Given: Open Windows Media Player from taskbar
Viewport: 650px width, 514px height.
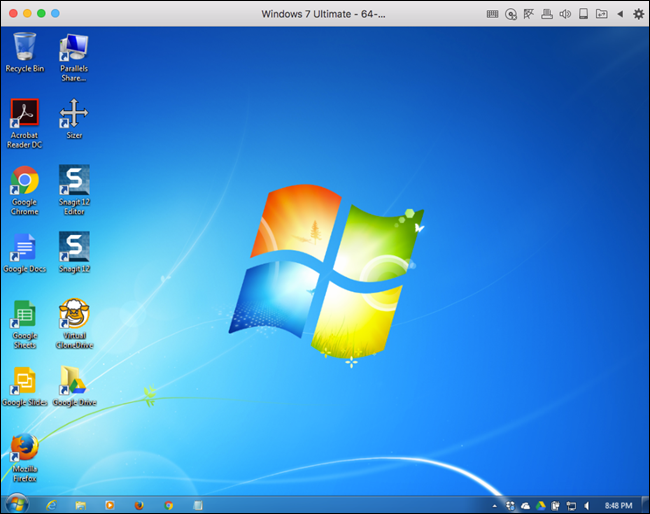Looking at the screenshot, I should coord(109,505).
